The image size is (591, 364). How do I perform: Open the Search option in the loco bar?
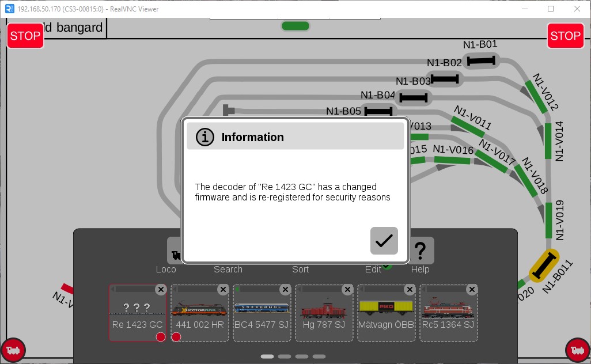228,270
